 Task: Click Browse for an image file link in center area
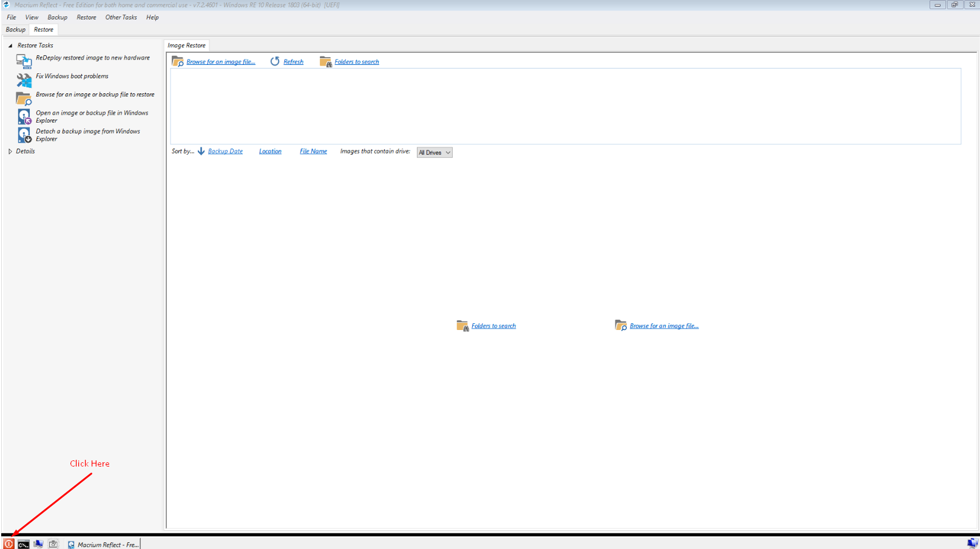pos(664,326)
